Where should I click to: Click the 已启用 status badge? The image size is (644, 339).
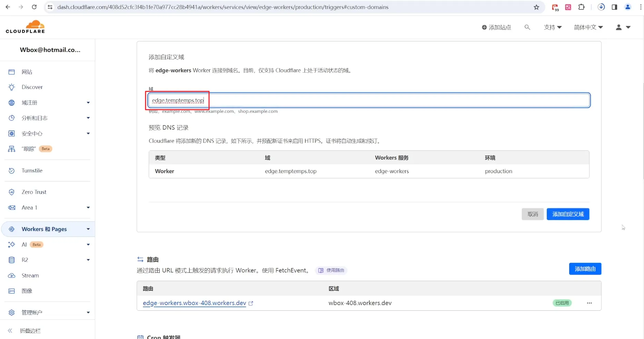pos(562,303)
